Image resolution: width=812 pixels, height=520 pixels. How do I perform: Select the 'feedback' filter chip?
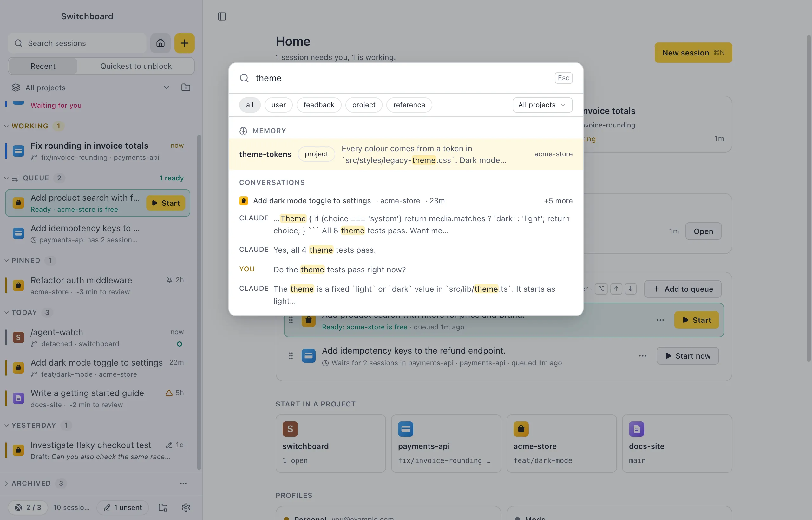click(x=318, y=105)
